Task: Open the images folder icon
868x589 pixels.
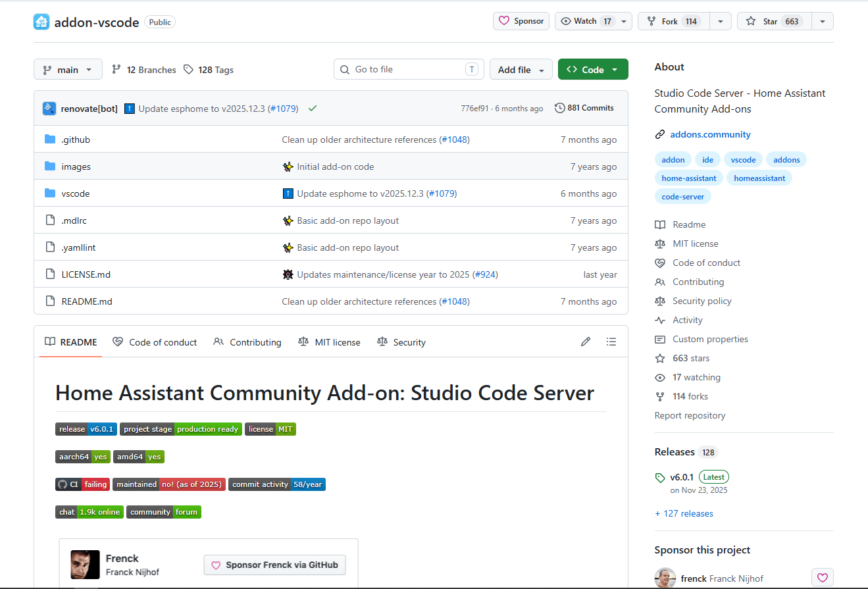Action: pos(50,166)
